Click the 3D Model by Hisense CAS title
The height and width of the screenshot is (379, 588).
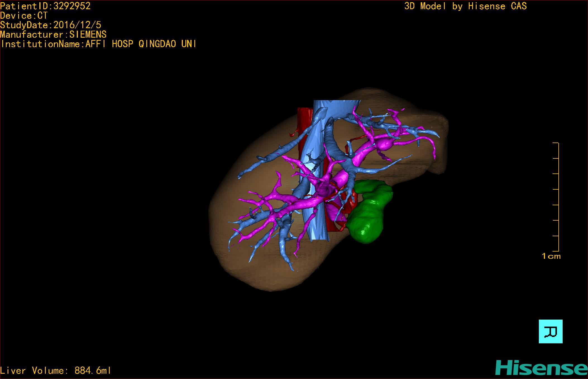point(465,6)
